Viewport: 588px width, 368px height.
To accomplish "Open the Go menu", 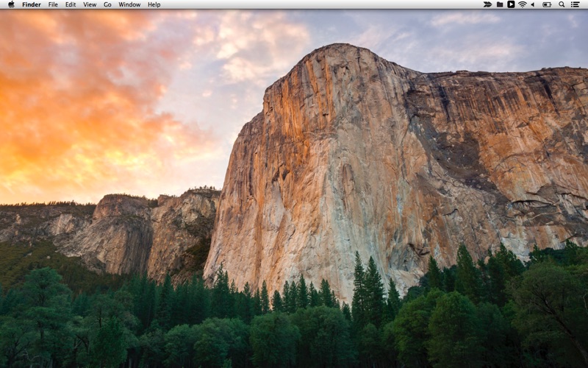I will point(107,4).
